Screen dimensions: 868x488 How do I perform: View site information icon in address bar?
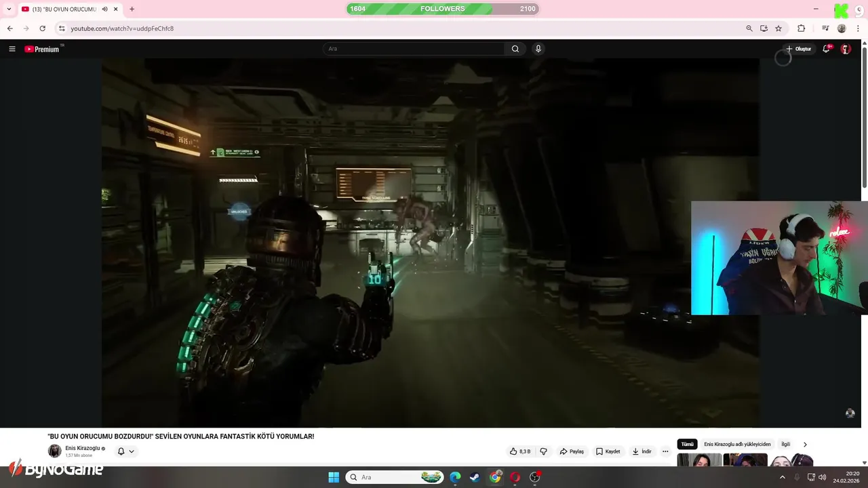click(62, 28)
